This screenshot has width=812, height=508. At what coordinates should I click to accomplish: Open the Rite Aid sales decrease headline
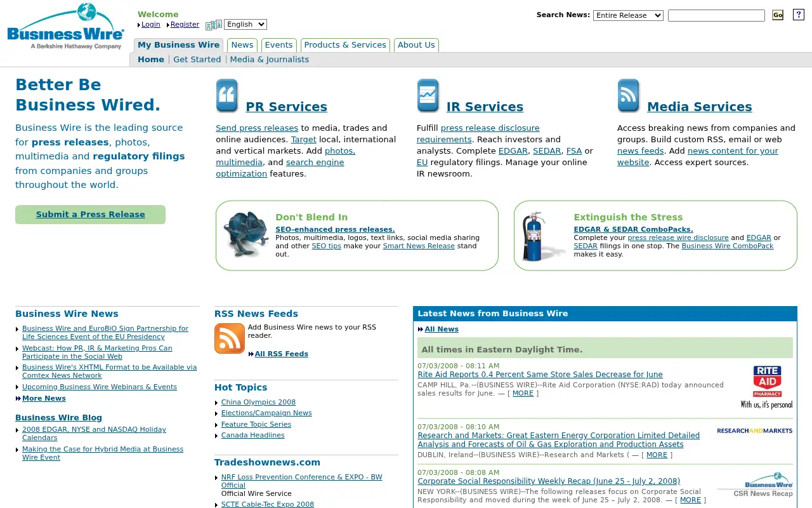point(540,375)
